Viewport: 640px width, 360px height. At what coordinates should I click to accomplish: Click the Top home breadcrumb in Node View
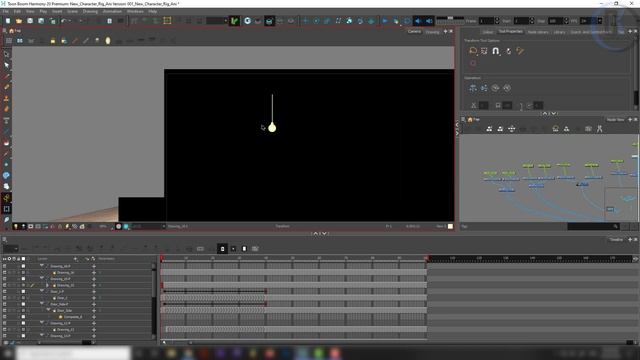pos(473,120)
